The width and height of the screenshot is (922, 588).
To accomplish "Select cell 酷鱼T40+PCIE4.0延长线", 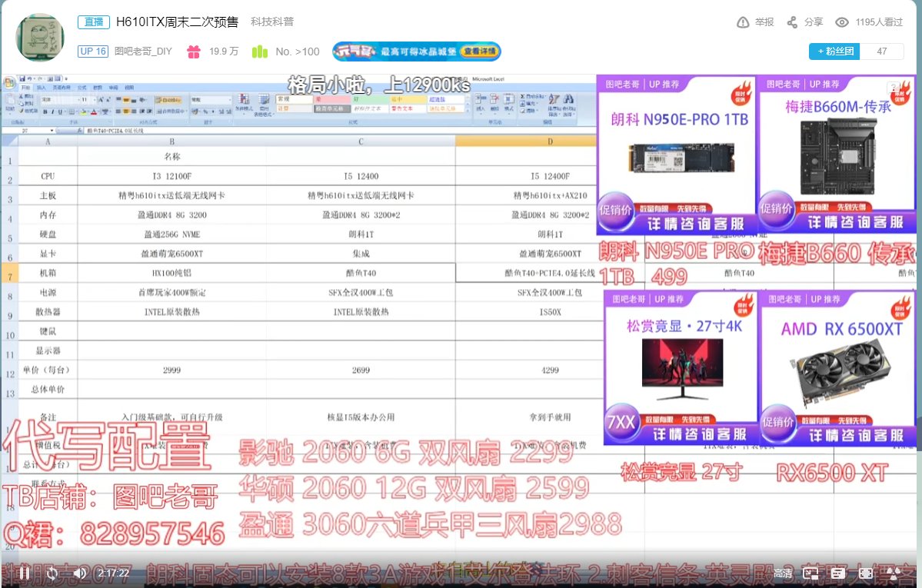I will (x=550, y=273).
